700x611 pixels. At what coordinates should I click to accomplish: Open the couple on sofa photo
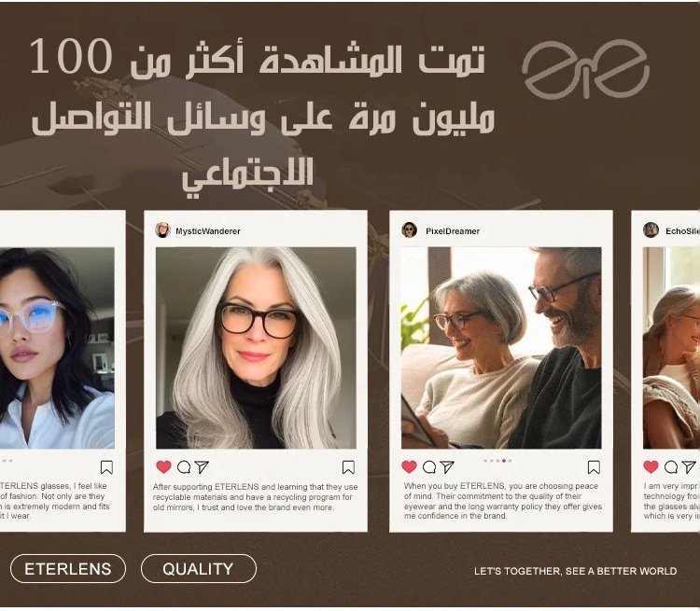pyautogui.click(x=501, y=348)
